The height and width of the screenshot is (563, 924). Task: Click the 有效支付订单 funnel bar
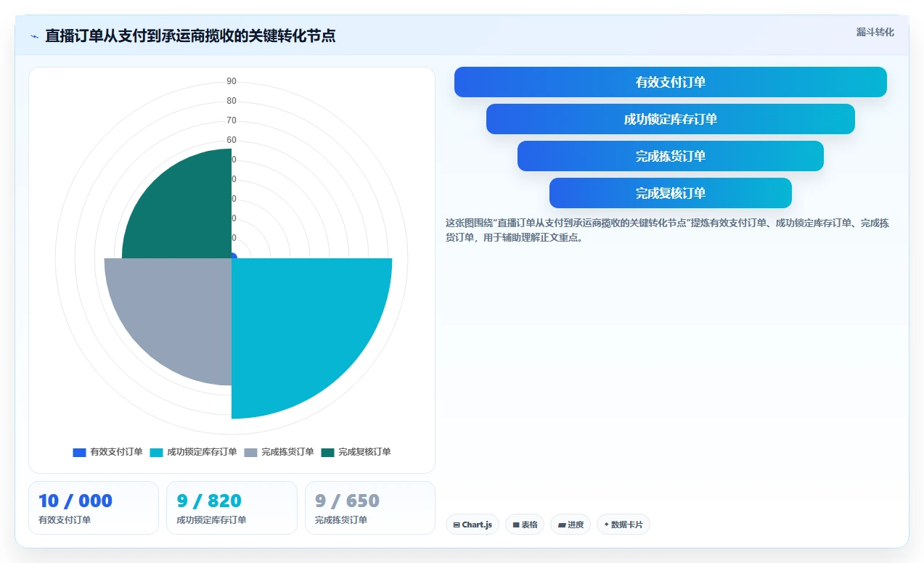pyautogui.click(x=671, y=82)
